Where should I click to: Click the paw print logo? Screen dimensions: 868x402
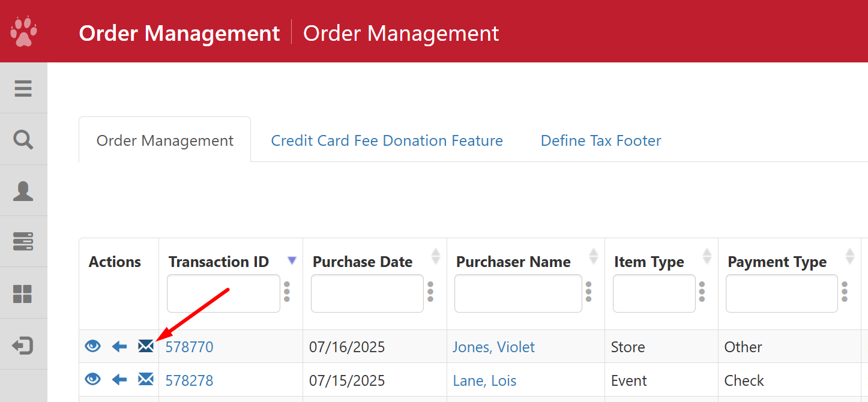pyautogui.click(x=23, y=31)
